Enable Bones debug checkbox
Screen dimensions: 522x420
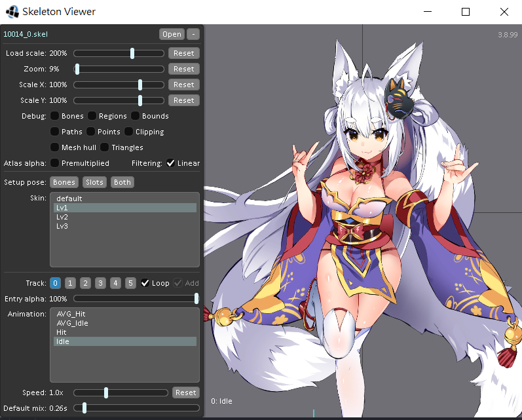pos(54,116)
